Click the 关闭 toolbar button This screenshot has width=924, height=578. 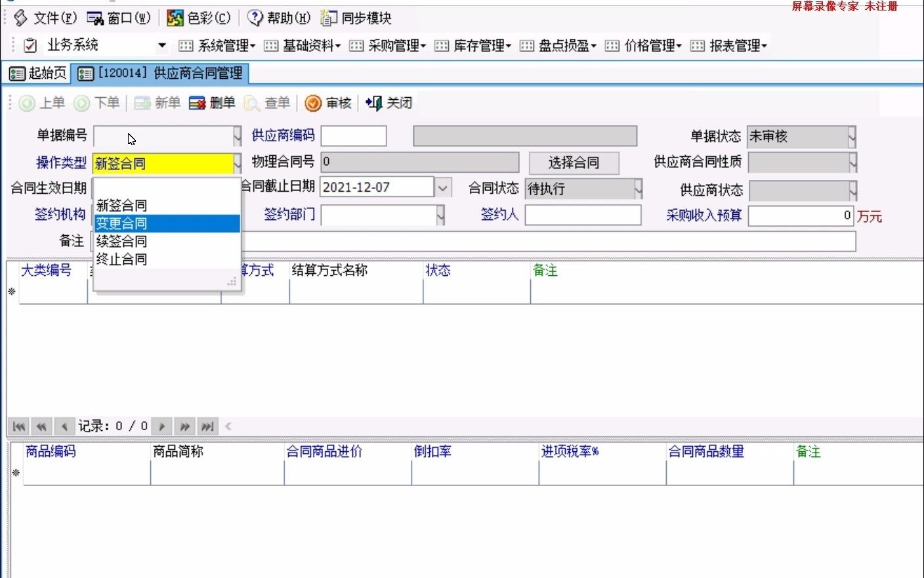coord(389,103)
